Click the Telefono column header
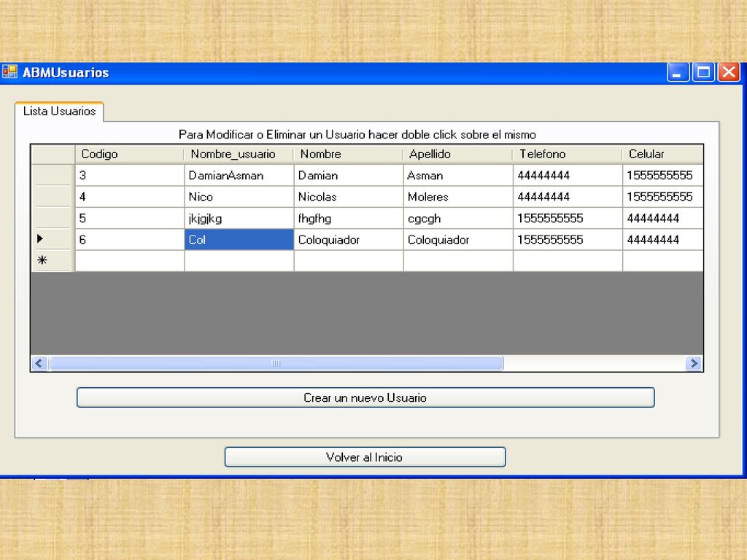 568,155
